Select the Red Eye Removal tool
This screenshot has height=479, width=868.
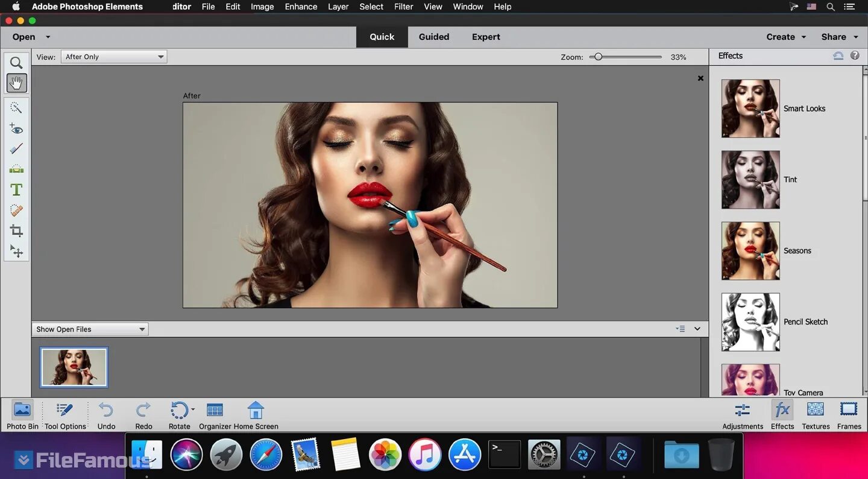[16, 128]
